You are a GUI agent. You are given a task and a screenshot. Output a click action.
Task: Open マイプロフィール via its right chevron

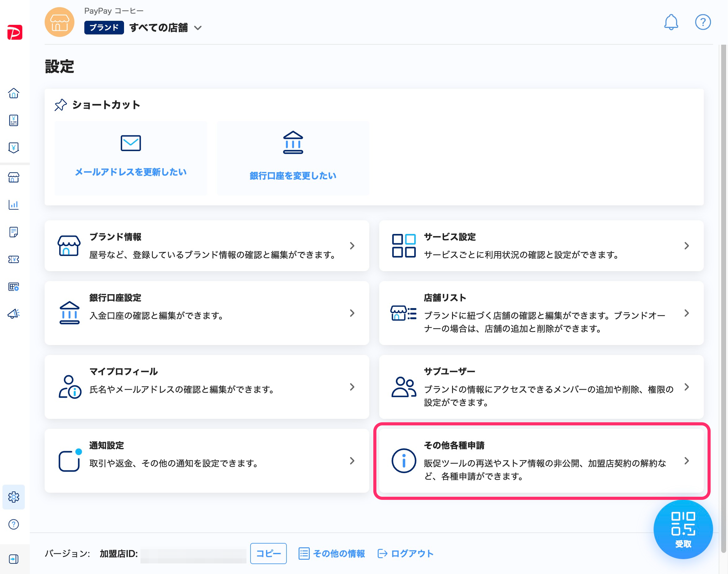pyautogui.click(x=352, y=387)
